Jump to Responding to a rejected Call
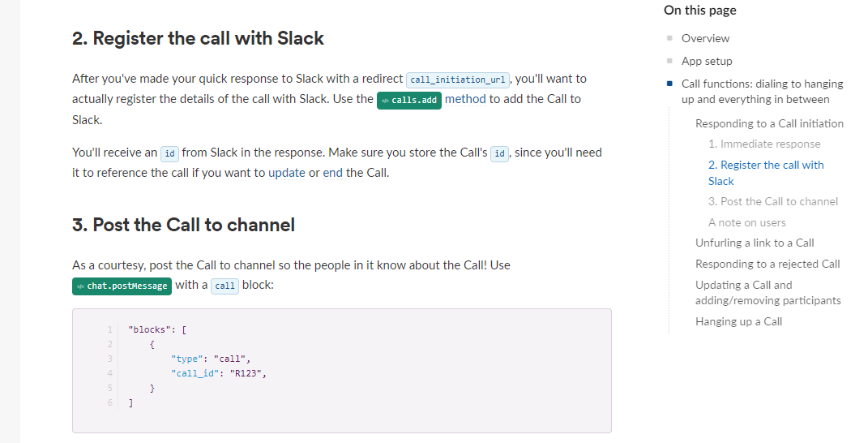 tap(768, 264)
